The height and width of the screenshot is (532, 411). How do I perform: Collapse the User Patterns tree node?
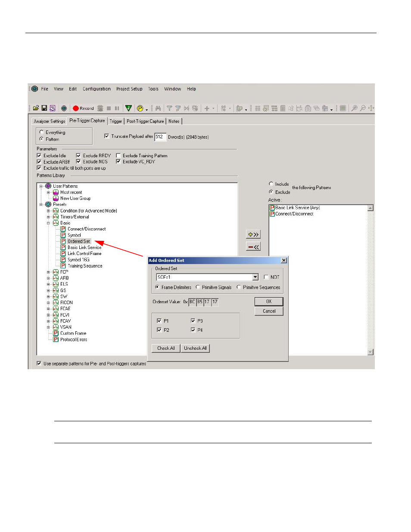pos(41,186)
